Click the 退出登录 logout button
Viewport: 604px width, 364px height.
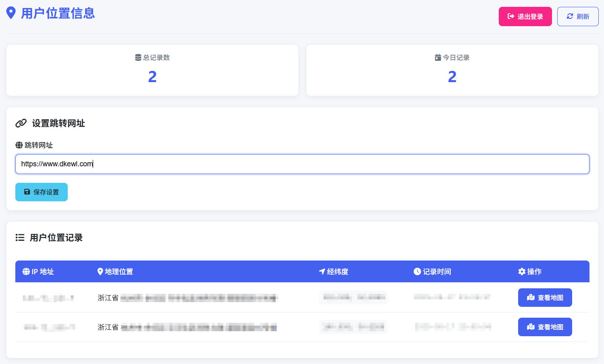[525, 17]
